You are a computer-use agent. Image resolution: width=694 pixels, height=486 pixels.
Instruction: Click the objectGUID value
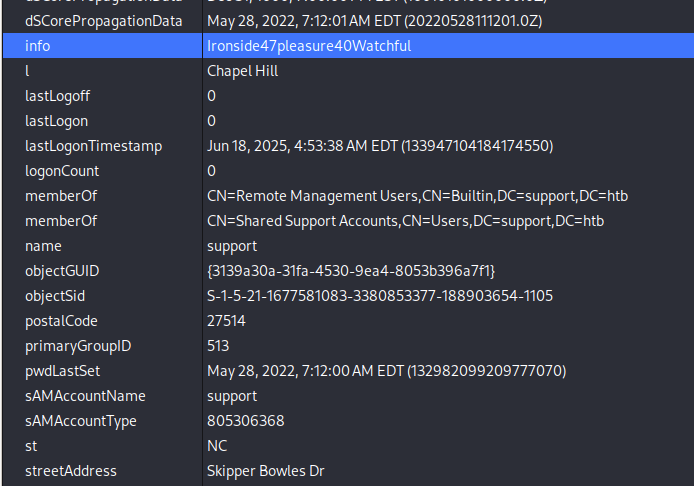(351, 271)
